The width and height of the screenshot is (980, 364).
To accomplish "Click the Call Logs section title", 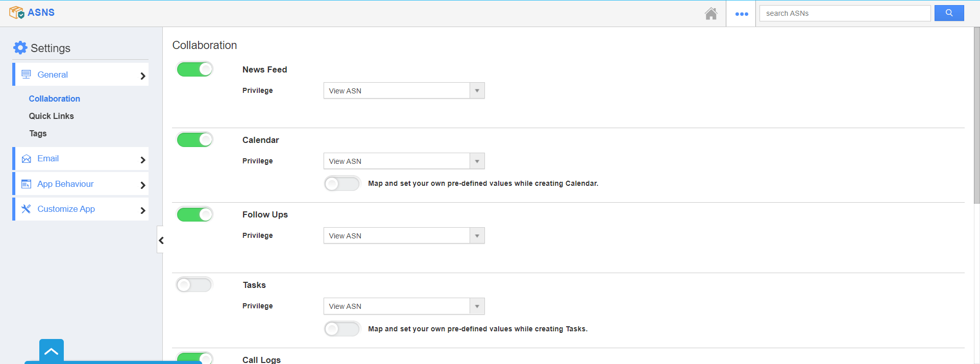I will [x=261, y=360].
